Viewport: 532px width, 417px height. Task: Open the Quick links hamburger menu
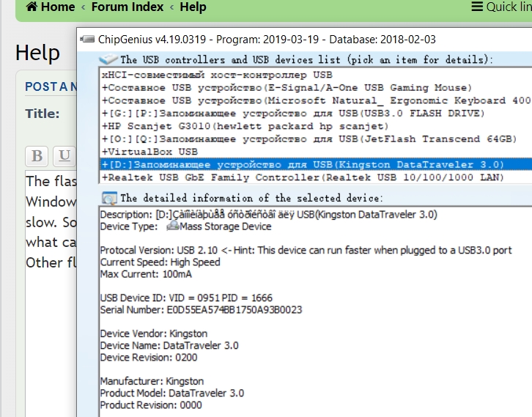pos(501,7)
